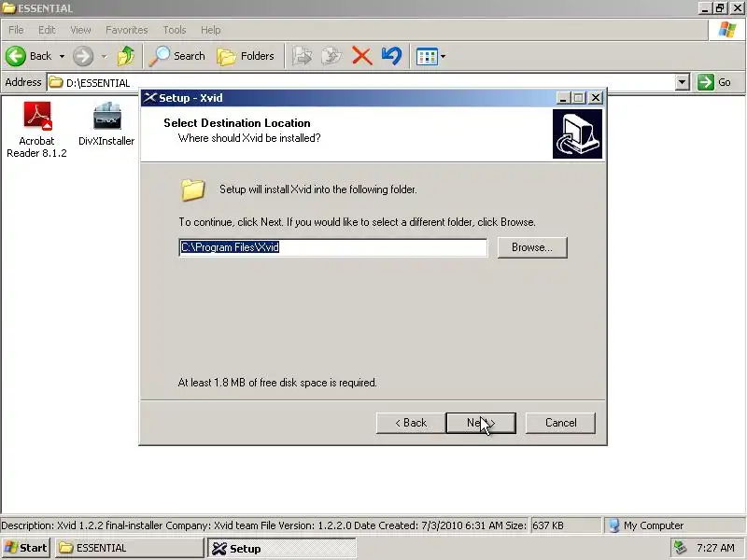The image size is (747, 560).
Task: Switch to ESSENTIAL taskbar button
Action: pos(129,548)
